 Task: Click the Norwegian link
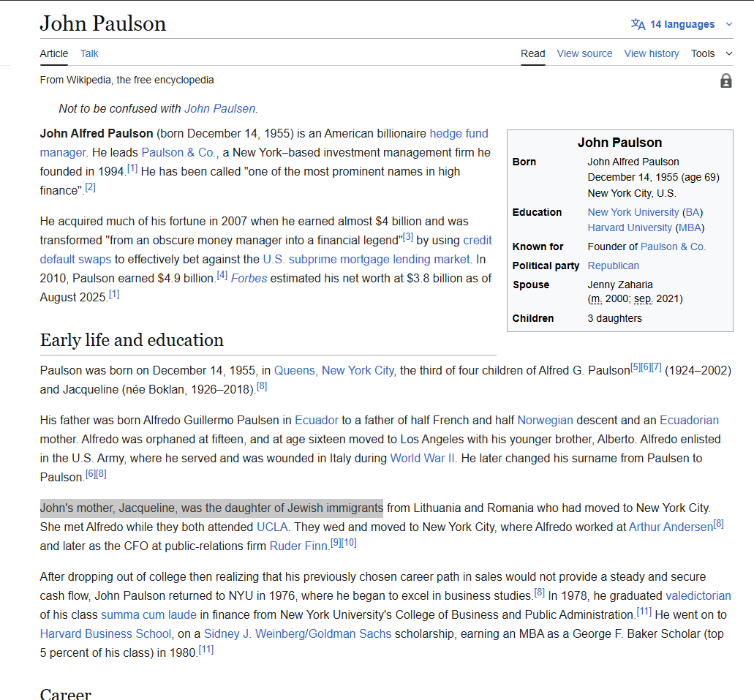coord(545,420)
